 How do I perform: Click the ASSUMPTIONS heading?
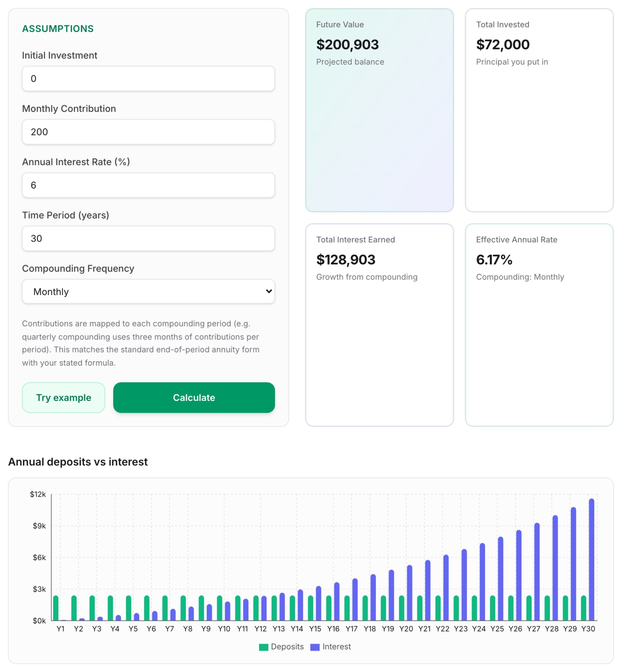point(58,29)
